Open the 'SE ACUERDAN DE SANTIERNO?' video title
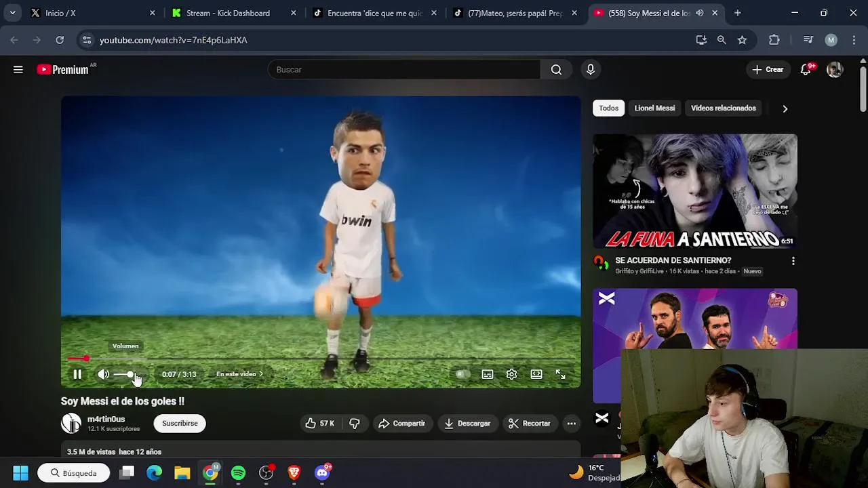 pos(673,260)
